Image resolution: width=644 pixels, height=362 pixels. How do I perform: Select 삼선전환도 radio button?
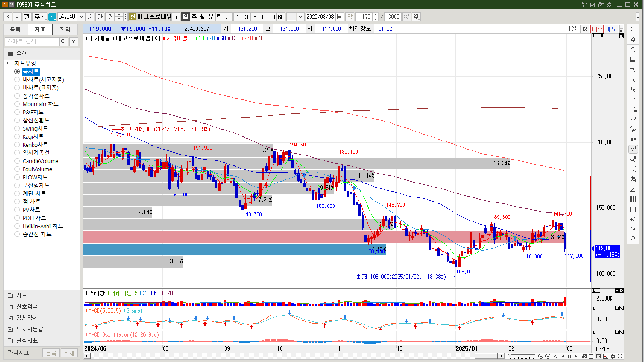point(17,120)
